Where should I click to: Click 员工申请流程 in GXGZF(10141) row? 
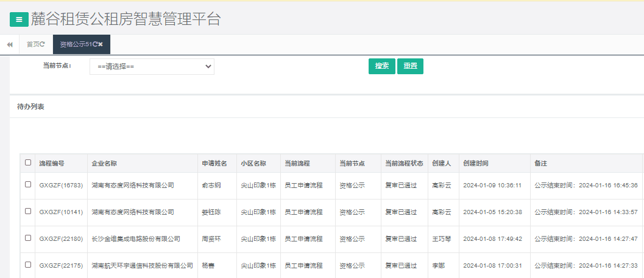(x=303, y=212)
